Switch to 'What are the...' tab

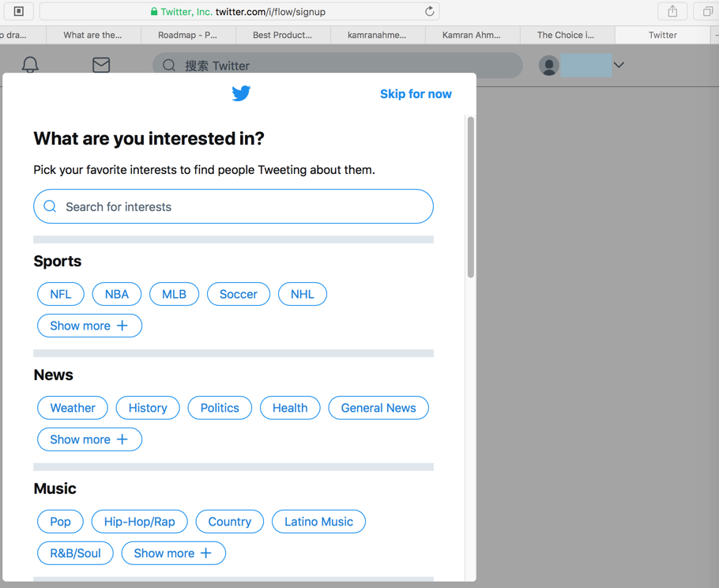[93, 35]
